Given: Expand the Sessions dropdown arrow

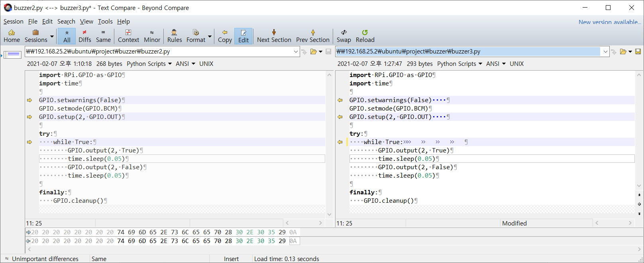Looking at the screenshot, I should coord(52,36).
